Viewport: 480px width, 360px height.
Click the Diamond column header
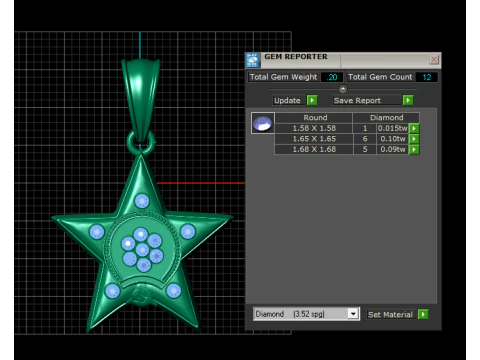386,118
